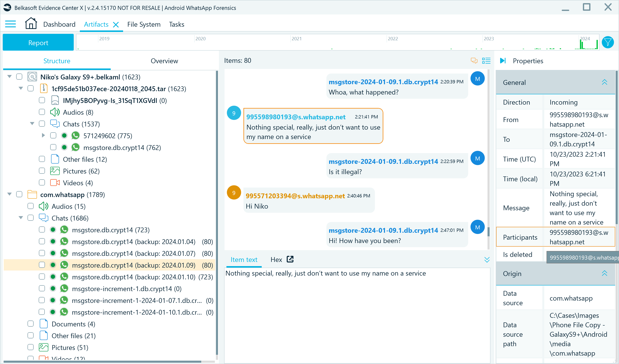Click the hamburger menu icon top-left
Viewport: 619px width, 364px height.
click(11, 24)
